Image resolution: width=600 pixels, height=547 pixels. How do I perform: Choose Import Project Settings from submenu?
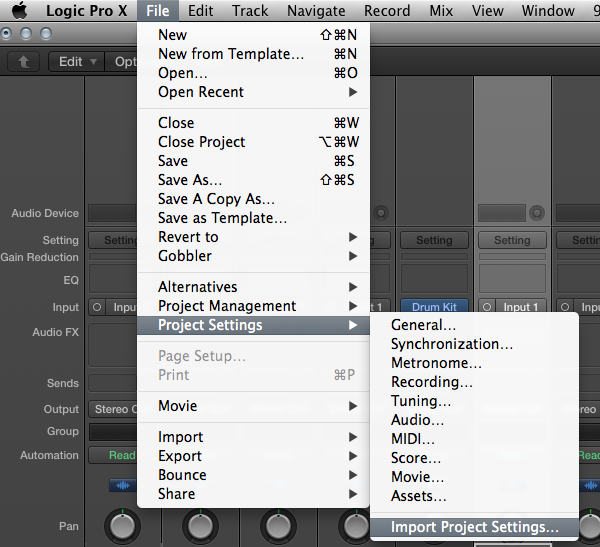(x=474, y=527)
